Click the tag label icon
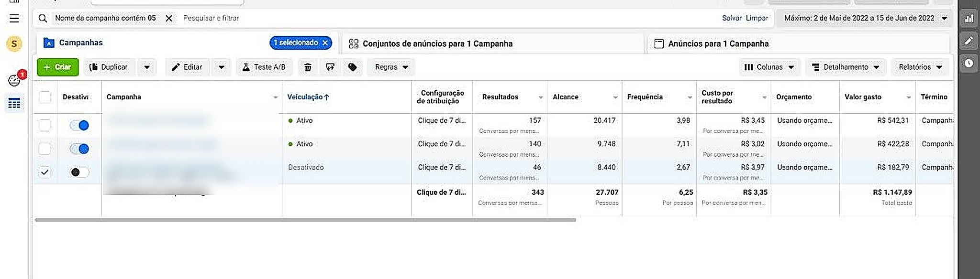 353,67
